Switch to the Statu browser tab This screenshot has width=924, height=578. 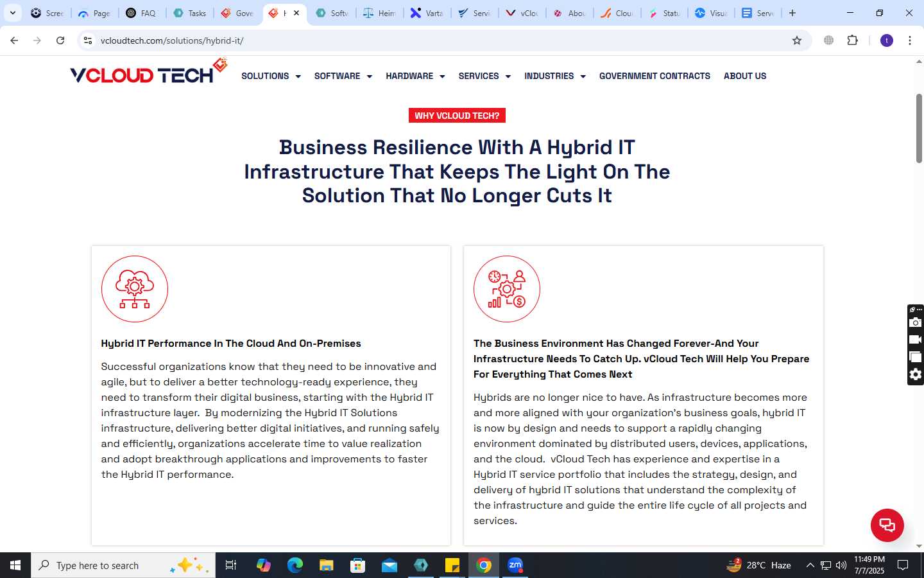pos(663,13)
